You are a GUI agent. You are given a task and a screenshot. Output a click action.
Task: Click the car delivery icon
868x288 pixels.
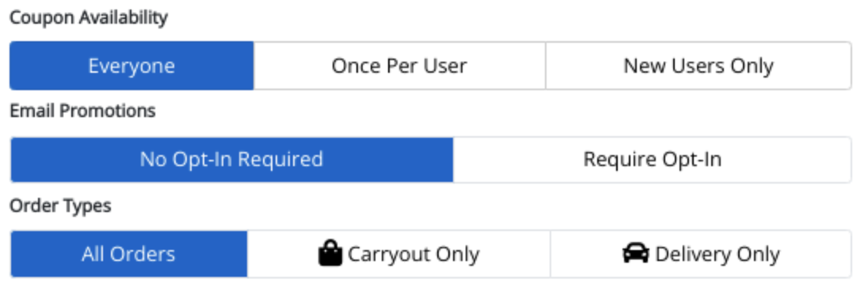tap(635, 253)
